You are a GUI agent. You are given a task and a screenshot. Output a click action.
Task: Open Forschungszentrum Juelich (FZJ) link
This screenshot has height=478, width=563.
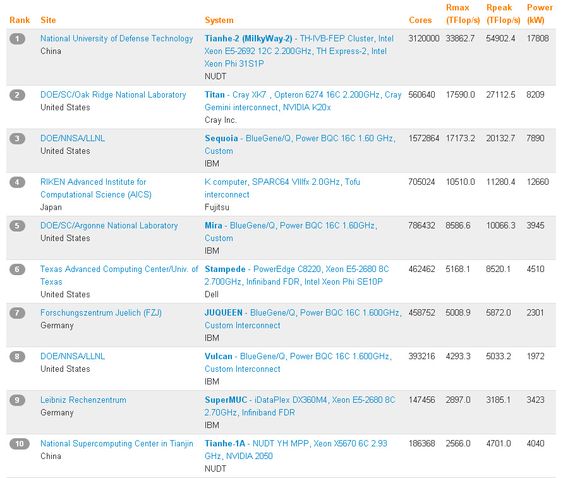tap(101, 313)
